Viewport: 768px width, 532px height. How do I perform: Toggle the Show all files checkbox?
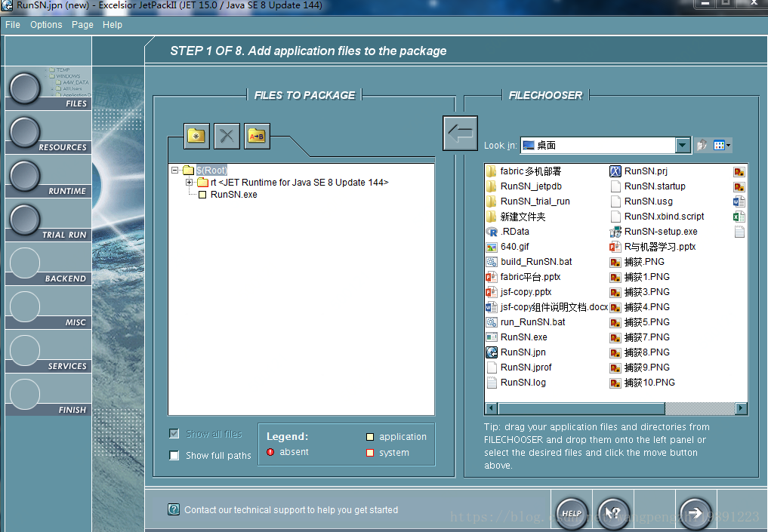click(x=174, y=434)
